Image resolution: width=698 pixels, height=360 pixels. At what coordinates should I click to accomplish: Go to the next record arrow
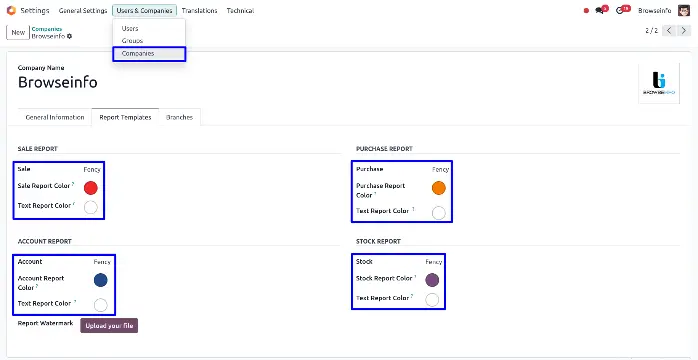[684, 31]
